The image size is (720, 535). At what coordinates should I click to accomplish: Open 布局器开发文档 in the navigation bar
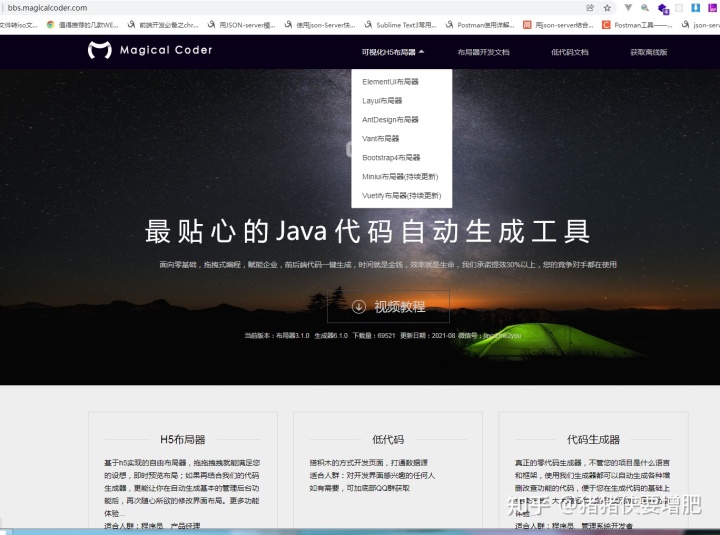coord(484,52)
